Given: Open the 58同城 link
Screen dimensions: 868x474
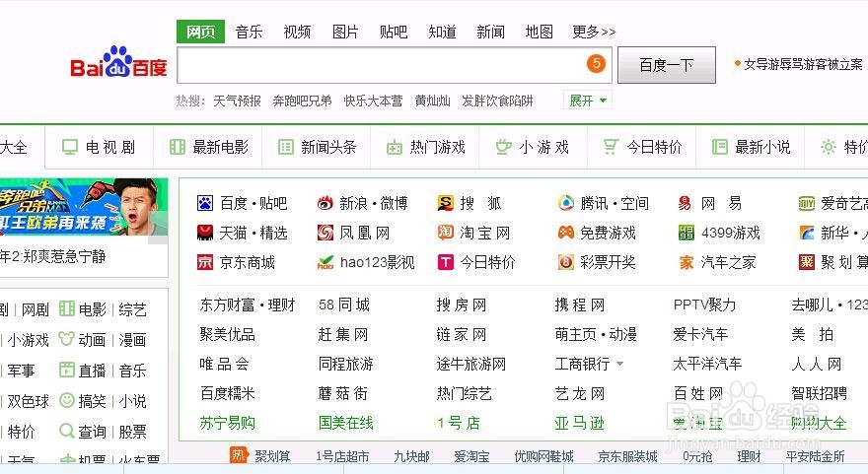Looking at the screenshot, I should pos(344,305).
